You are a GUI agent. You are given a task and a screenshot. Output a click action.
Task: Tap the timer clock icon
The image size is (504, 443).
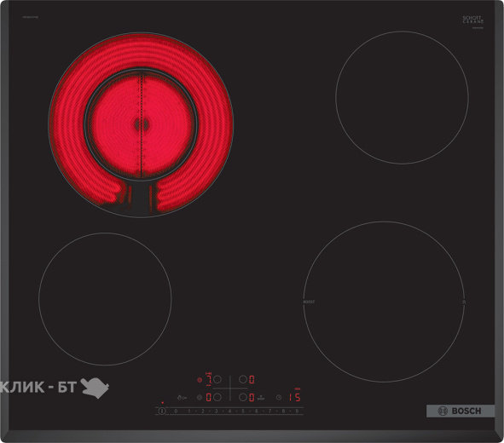[279, 397]
